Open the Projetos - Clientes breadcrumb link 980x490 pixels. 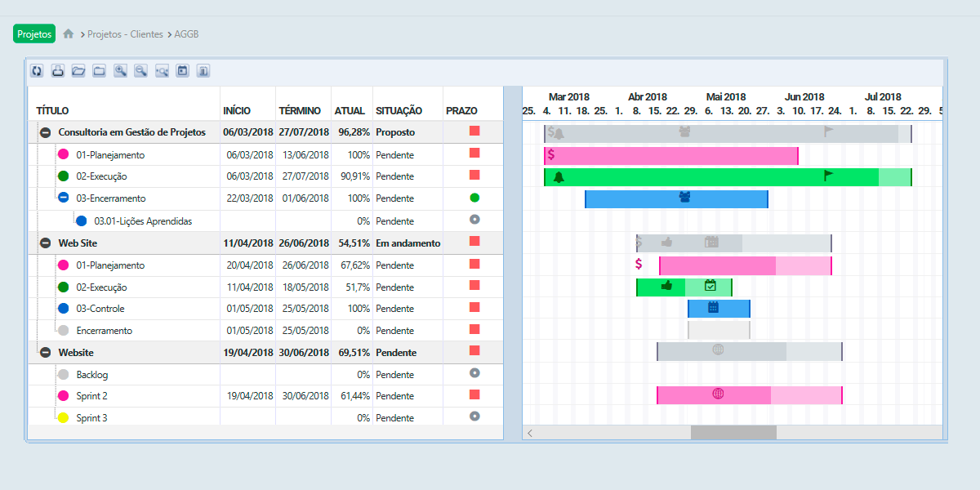tap(125, 34)
